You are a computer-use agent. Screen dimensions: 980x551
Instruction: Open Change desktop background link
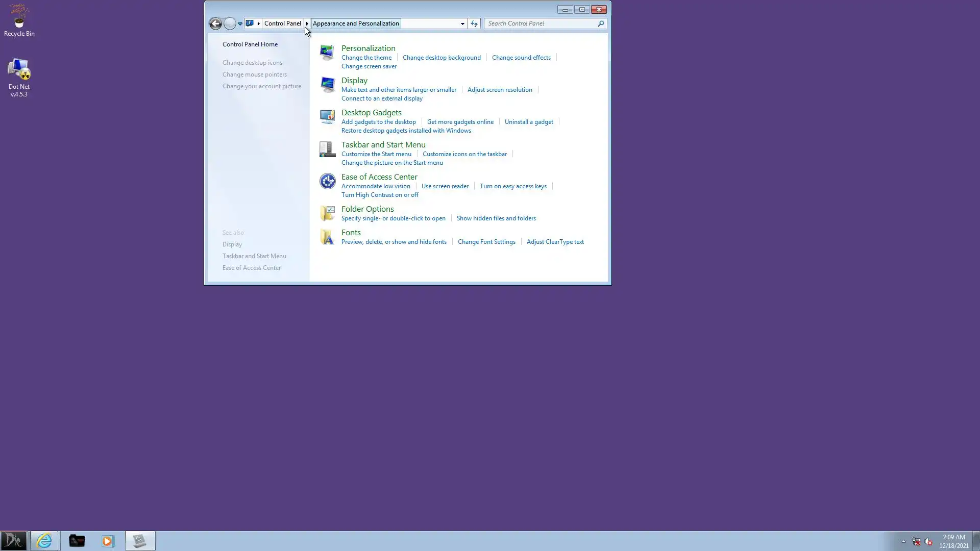click(442, 58)
